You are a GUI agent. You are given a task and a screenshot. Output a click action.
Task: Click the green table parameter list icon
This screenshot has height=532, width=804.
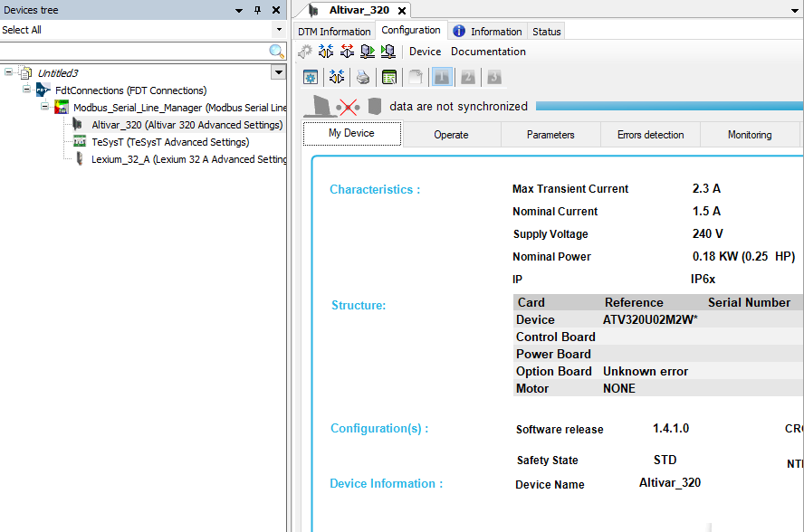(x=389, y=78)
